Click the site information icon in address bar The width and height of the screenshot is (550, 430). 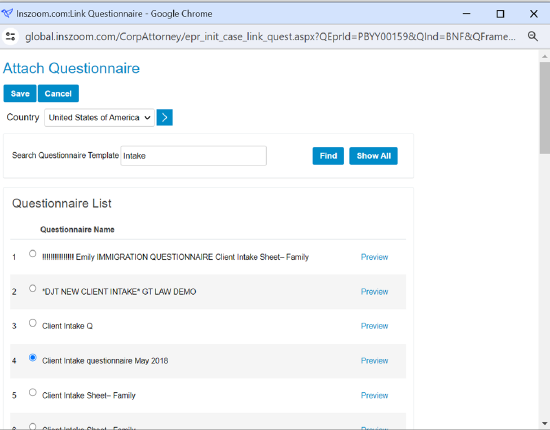click(x=11, y=36)
